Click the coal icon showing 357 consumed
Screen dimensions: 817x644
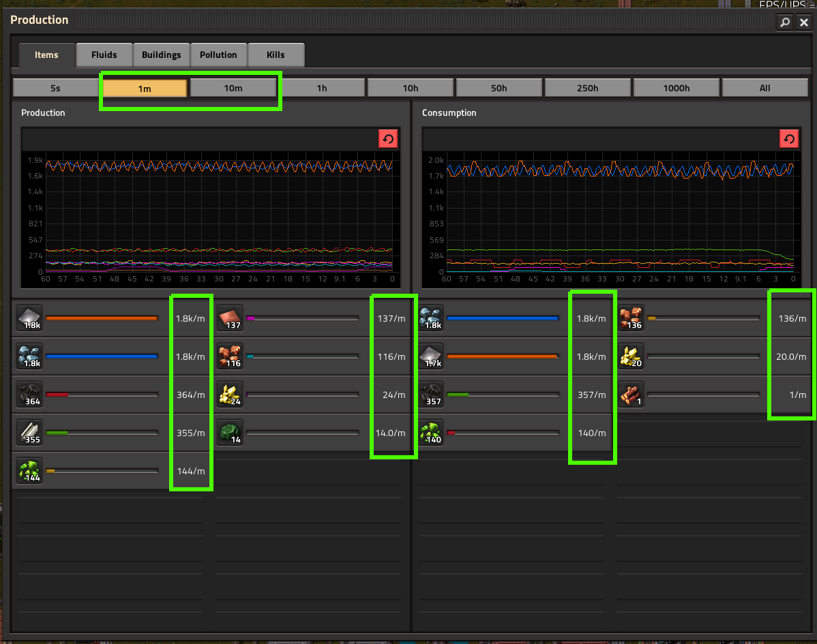click(430, 395)
